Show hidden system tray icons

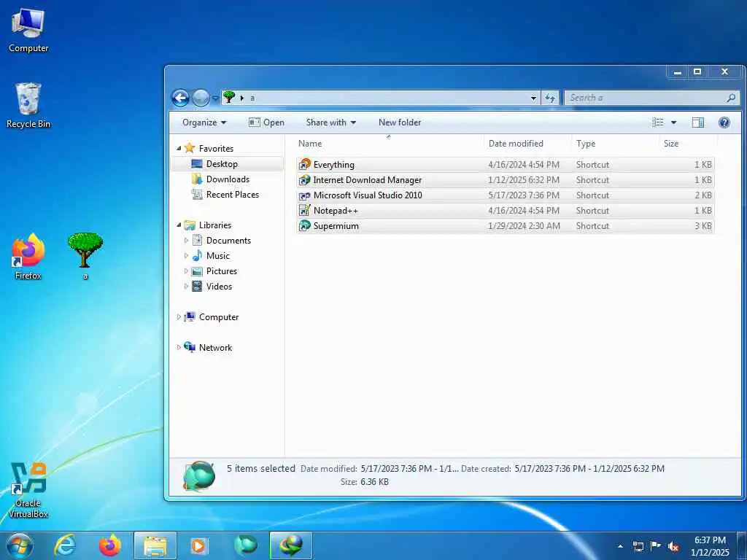pyautogui.click(x=620, y=546)
